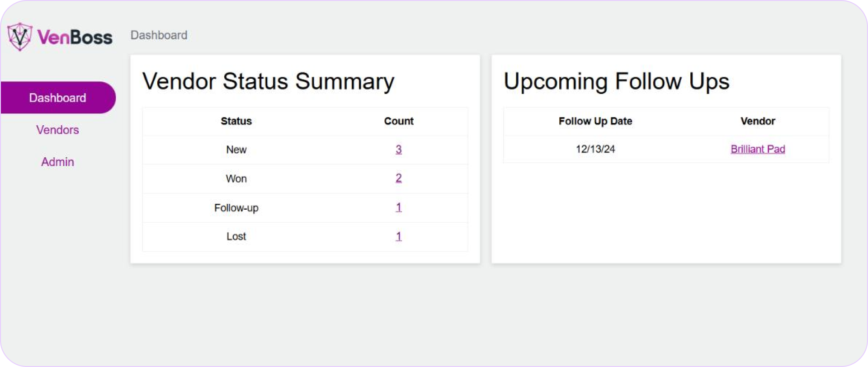
Task: Click the Vendor column header
Action: click(758, 121)
